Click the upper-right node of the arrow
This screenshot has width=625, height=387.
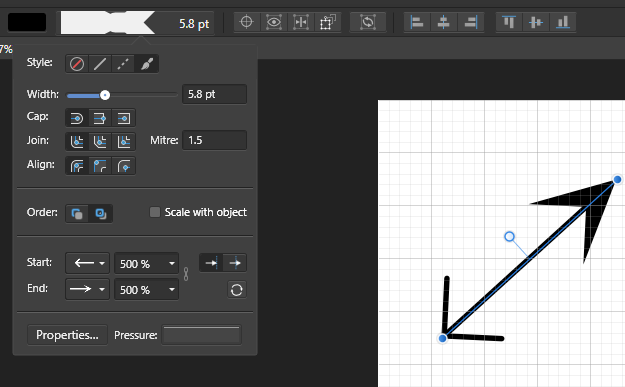point(617,179)
